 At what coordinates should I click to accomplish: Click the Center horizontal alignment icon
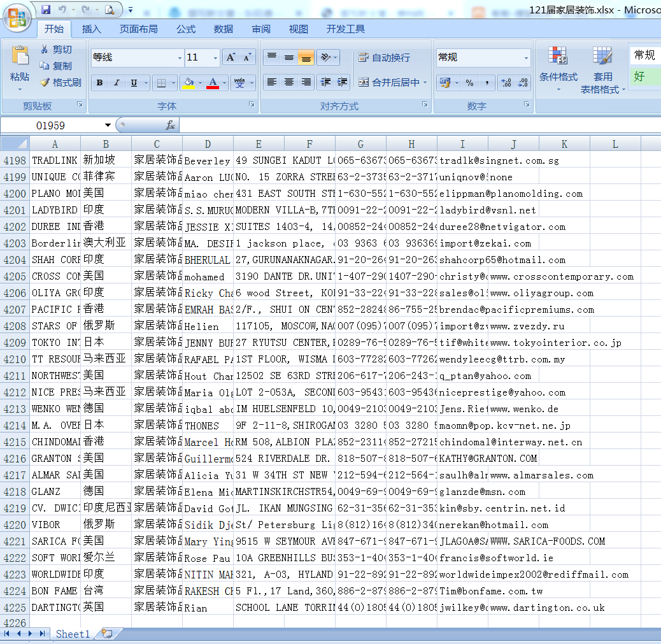(289, 82)
